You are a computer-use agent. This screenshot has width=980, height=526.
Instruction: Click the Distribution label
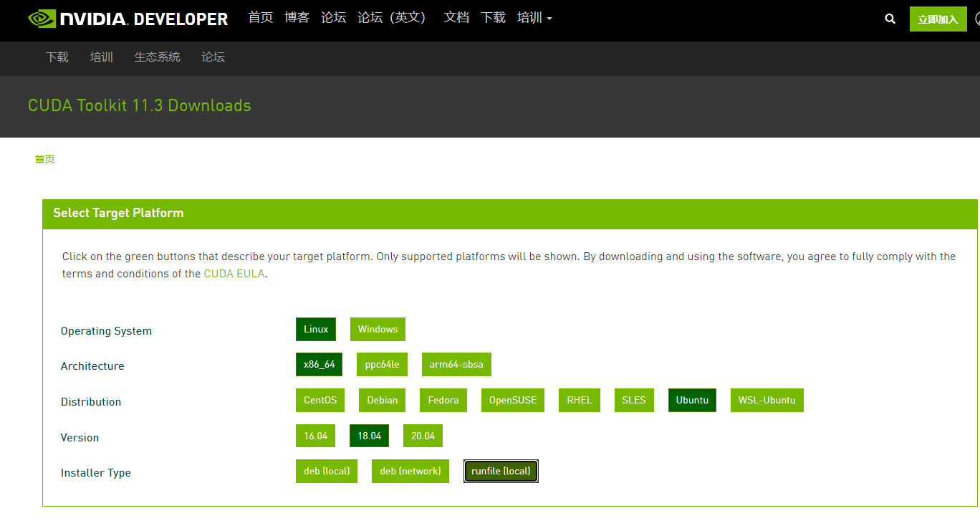pyautogui.click(x=91, y=402)
